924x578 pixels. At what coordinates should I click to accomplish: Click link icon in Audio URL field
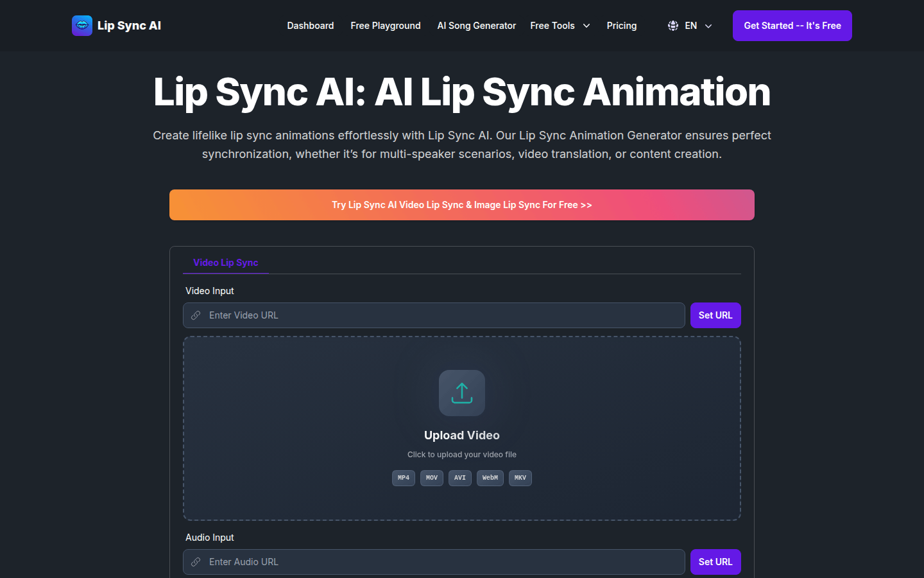[x=196, y=562]
